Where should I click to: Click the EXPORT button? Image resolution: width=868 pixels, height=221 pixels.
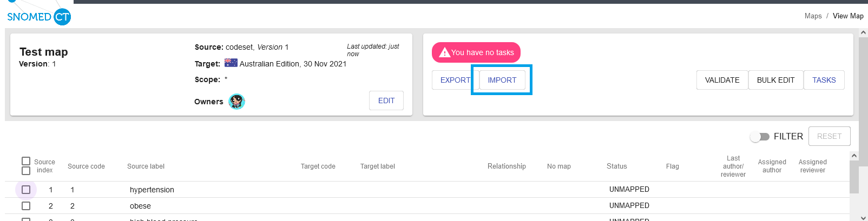pos(455,80)
